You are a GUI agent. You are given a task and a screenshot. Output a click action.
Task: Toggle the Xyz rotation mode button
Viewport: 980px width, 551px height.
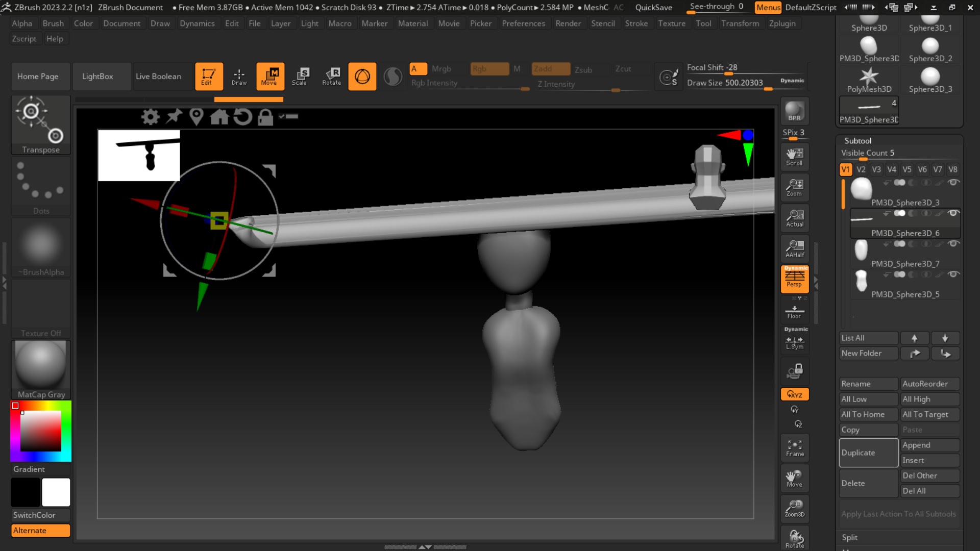tap(794, 394)
